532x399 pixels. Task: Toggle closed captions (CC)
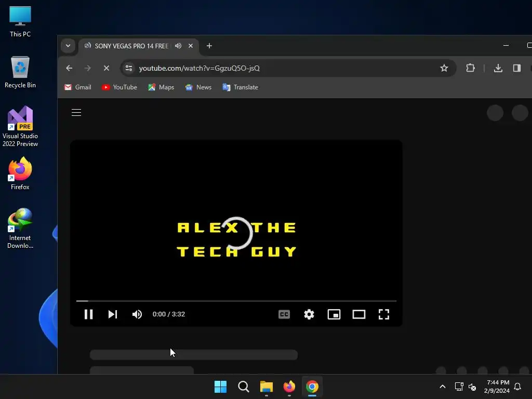pos(284,314)
